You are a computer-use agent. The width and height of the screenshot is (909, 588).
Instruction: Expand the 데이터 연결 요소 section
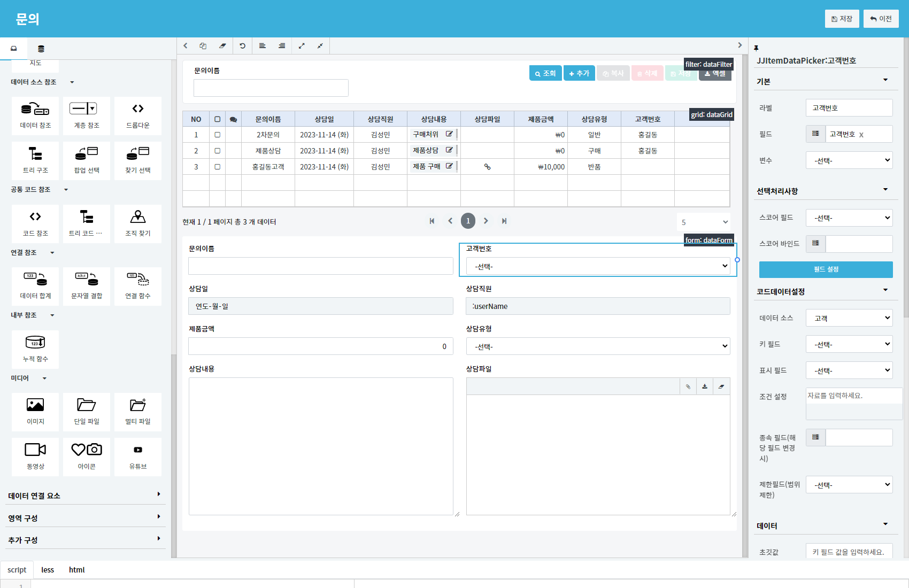pos(84,496)
